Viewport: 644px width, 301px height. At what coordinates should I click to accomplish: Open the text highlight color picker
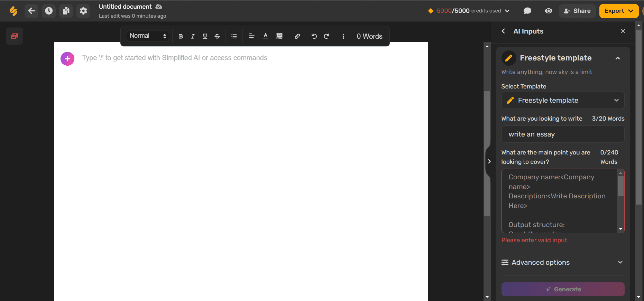279,36
